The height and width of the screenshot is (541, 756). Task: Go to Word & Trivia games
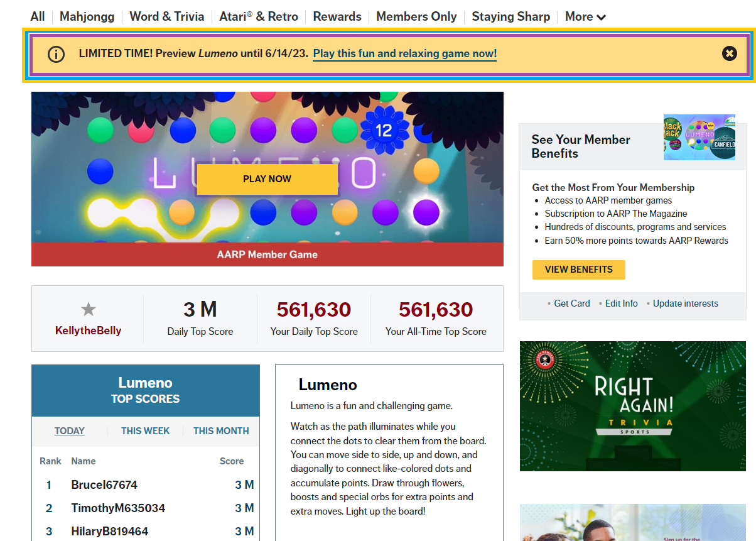(x=166, y=17)
